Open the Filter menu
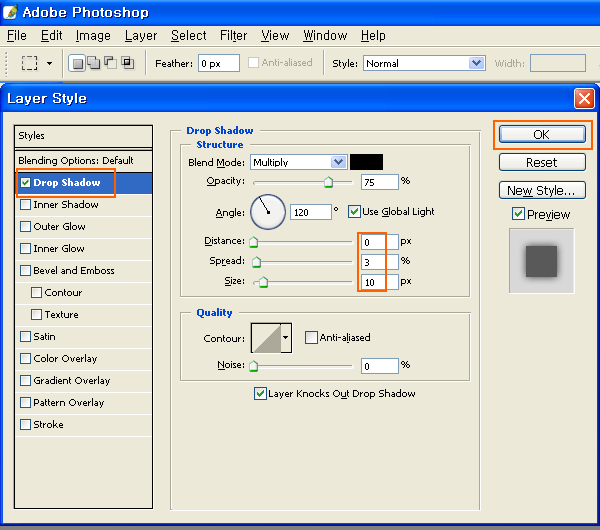The image size is (600, 530). click(x=233, y=36)
